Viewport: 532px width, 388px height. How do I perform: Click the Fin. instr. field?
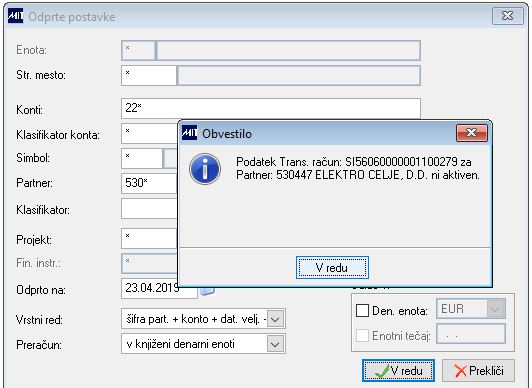point(149,264)
